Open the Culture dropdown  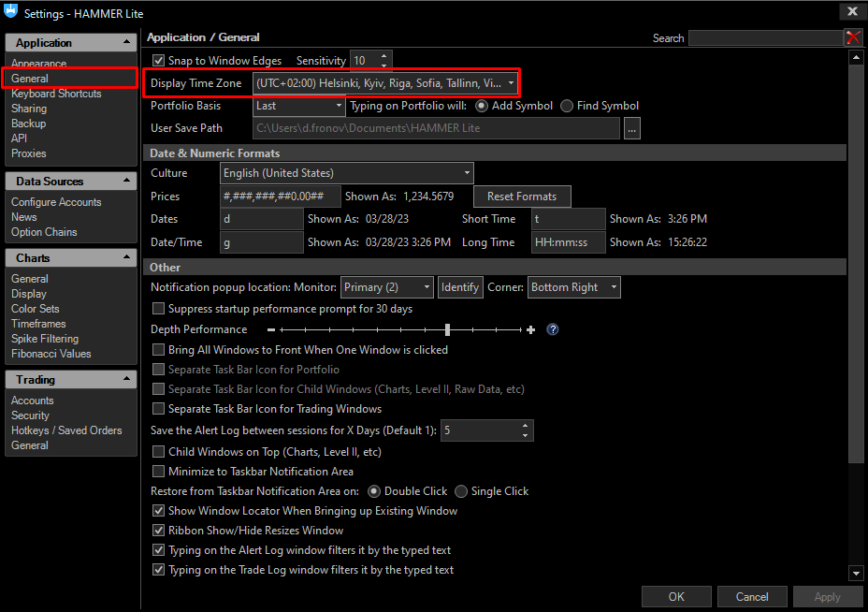coord(346,173)
